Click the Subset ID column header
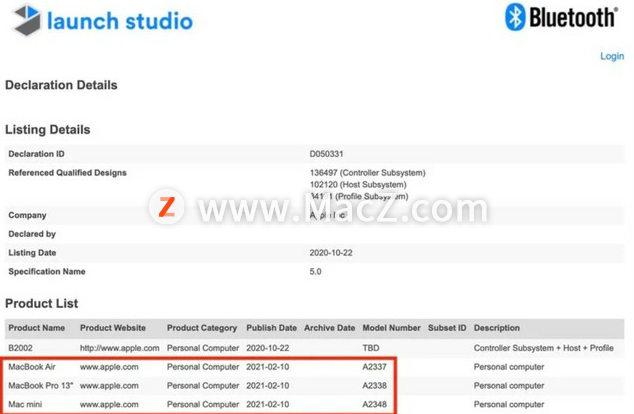This screenshot has width=634, height=414. [x=447, y=328]
